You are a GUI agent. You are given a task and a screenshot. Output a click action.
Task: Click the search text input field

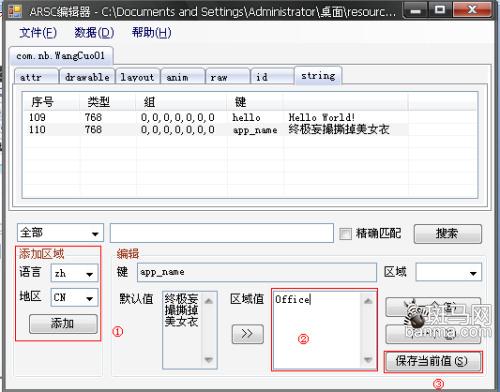pyautogui.click(x=222, y=233)
